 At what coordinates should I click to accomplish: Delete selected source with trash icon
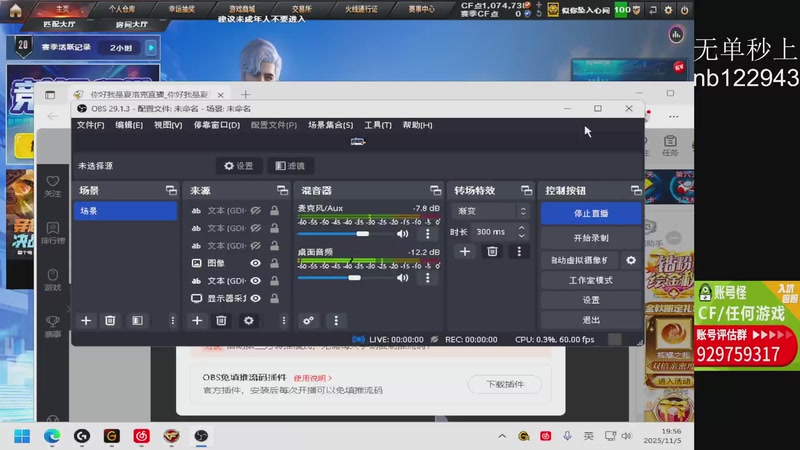pos(221,320)
